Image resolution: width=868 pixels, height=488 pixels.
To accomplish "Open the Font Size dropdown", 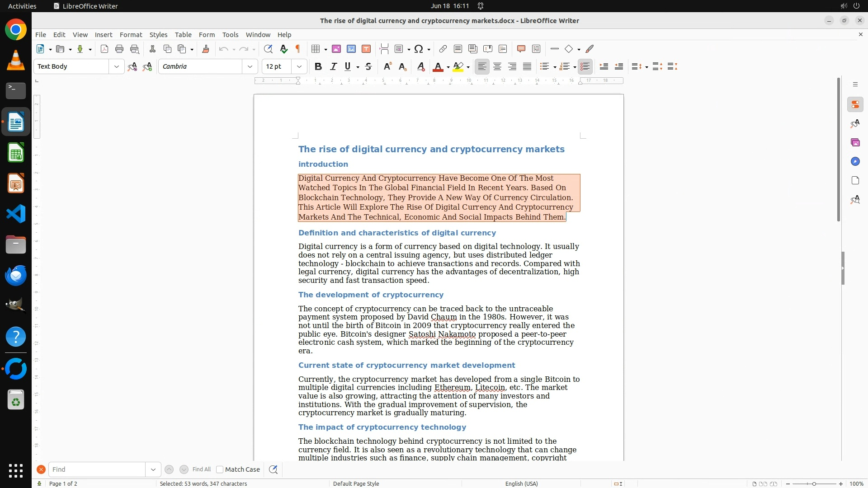I will [x=299, y=66].
